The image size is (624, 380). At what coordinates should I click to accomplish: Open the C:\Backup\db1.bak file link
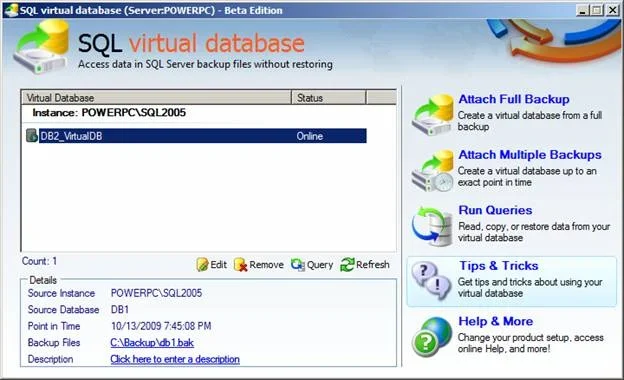tap(152, 343)
